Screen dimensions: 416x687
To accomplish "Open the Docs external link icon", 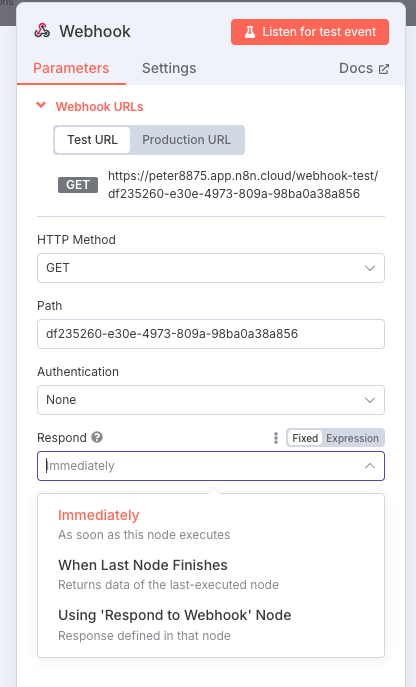I will point(384,69).
